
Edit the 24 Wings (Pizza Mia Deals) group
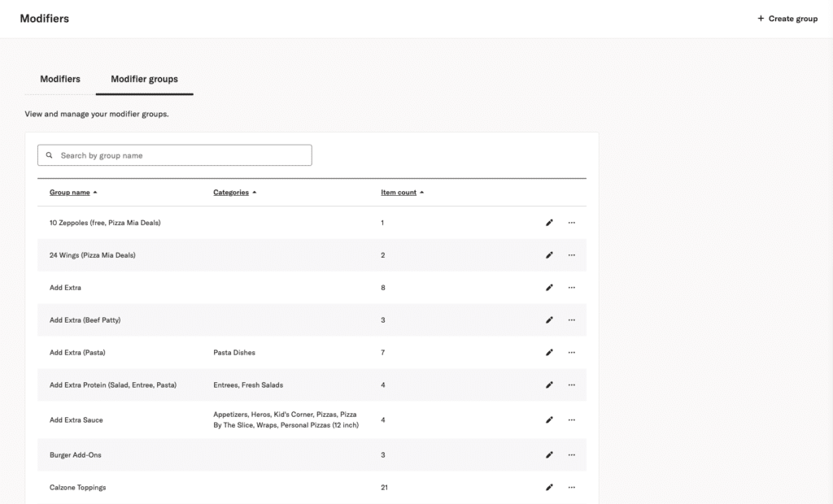(x=549, y=255)
